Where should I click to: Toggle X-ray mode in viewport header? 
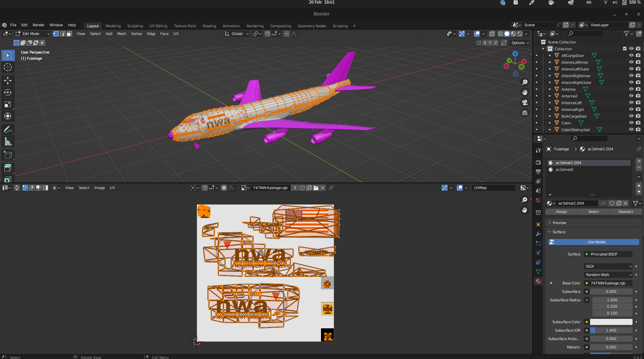coord(492,34)
